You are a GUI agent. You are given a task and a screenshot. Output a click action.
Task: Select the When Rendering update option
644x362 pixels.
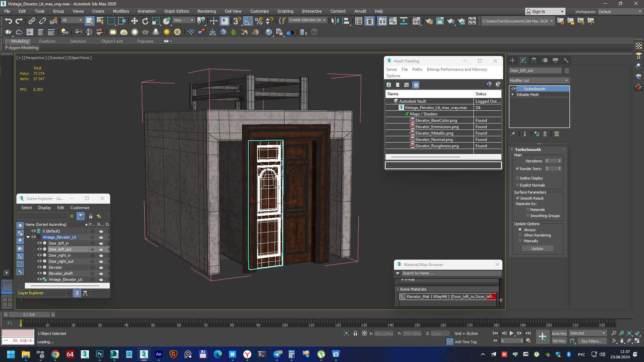click(x=520, y=235)
